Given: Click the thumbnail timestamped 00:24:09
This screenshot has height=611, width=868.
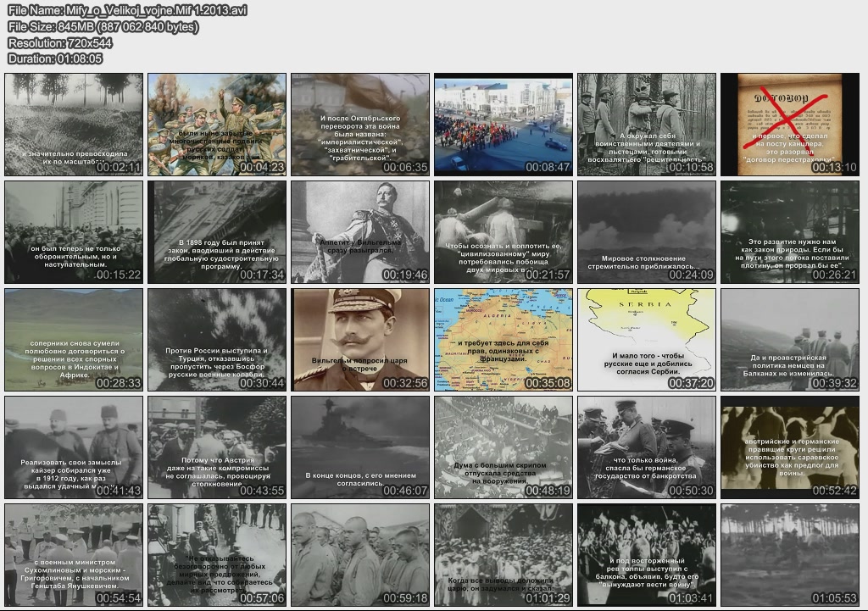Looking at the screenshot, I should pyautogui.click(x=646, y=232).
